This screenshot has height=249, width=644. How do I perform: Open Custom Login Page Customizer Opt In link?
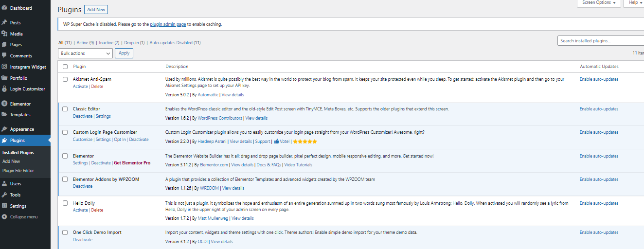tap(120, 140)
